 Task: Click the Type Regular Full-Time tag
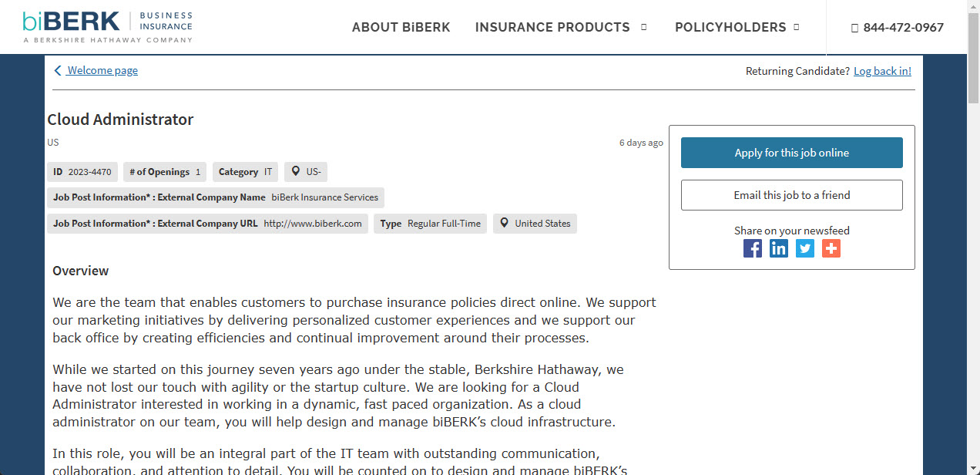coord(430,224)
